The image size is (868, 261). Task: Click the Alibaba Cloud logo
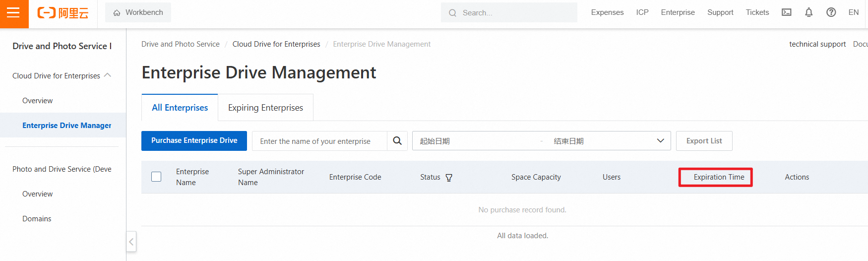click(x=63, y=13)
